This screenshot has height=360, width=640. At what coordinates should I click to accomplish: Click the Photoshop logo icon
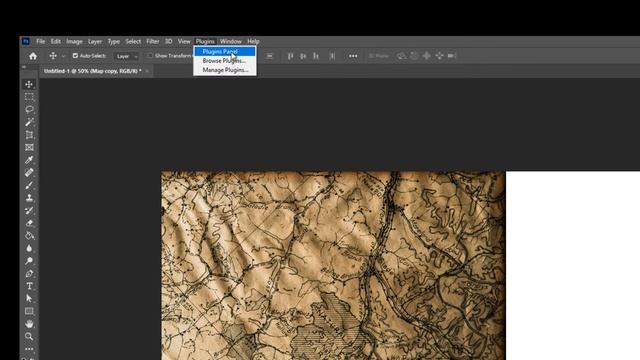pos(26,41)
